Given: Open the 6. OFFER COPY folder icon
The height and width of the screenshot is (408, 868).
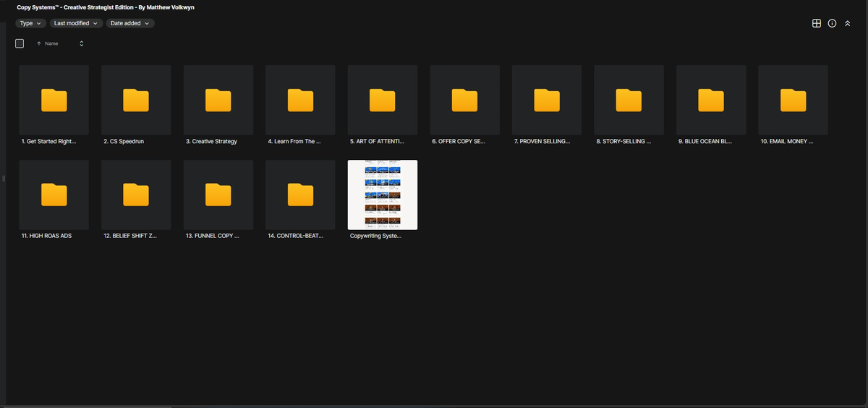Looking at the screenshot, I should pyautogui.click(x=465, y=100).
